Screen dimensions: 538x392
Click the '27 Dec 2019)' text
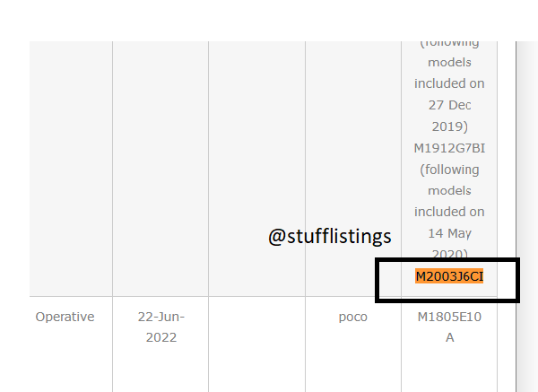click(x=449, y=116)
